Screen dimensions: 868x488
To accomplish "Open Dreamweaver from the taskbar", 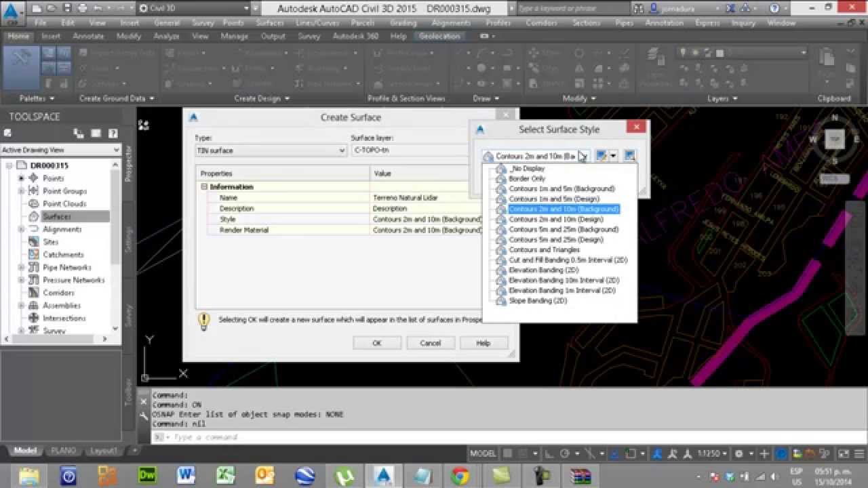I will (x=147, y=475).
